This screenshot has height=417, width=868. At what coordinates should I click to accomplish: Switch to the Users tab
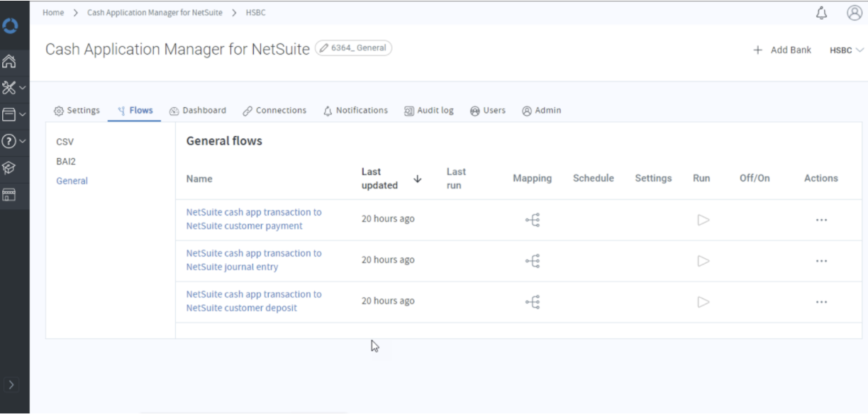point(488,111)
